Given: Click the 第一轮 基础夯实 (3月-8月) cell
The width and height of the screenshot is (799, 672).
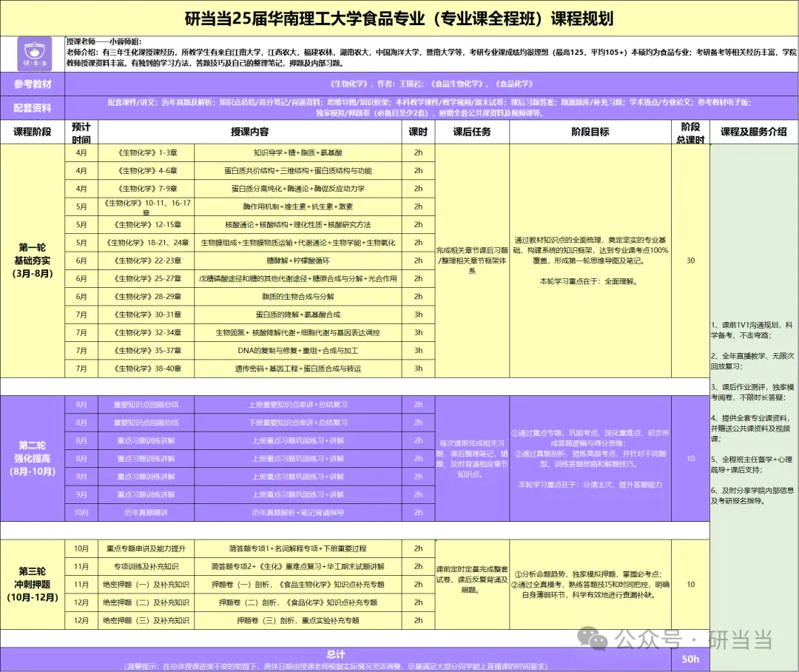Looking at the screenshot, I should pos(33,261).
